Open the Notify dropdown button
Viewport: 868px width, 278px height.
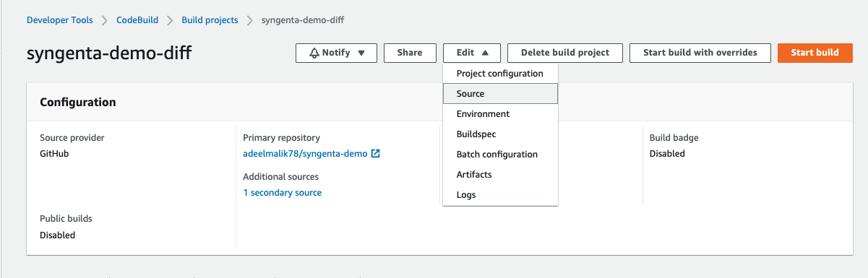click(x=336, y=53)
